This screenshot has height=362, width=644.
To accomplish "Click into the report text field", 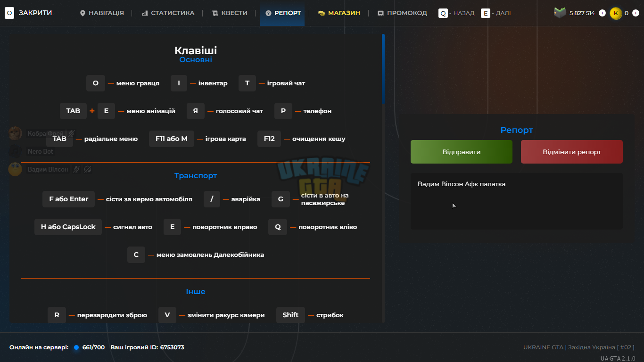I will tap(517, 201).
